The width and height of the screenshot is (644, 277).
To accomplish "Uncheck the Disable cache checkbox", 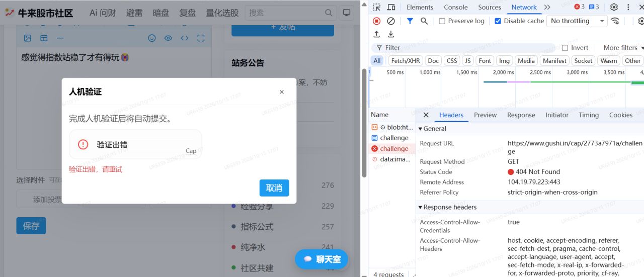I will coord(498,21).
